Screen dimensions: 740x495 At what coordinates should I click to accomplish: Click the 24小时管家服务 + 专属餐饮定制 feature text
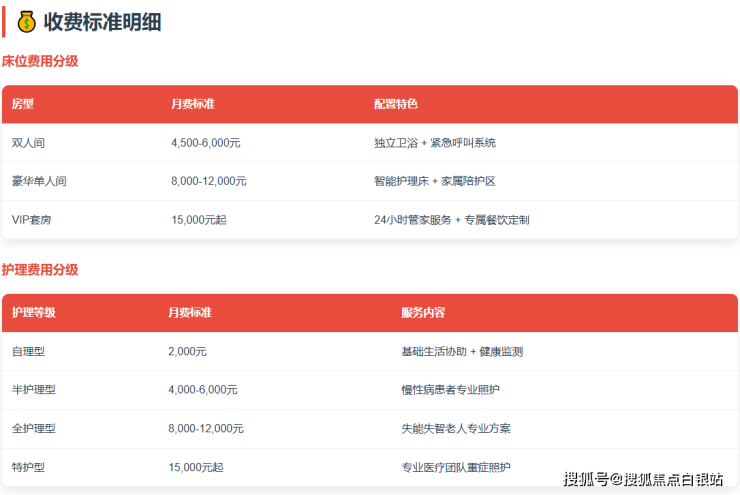451,219
